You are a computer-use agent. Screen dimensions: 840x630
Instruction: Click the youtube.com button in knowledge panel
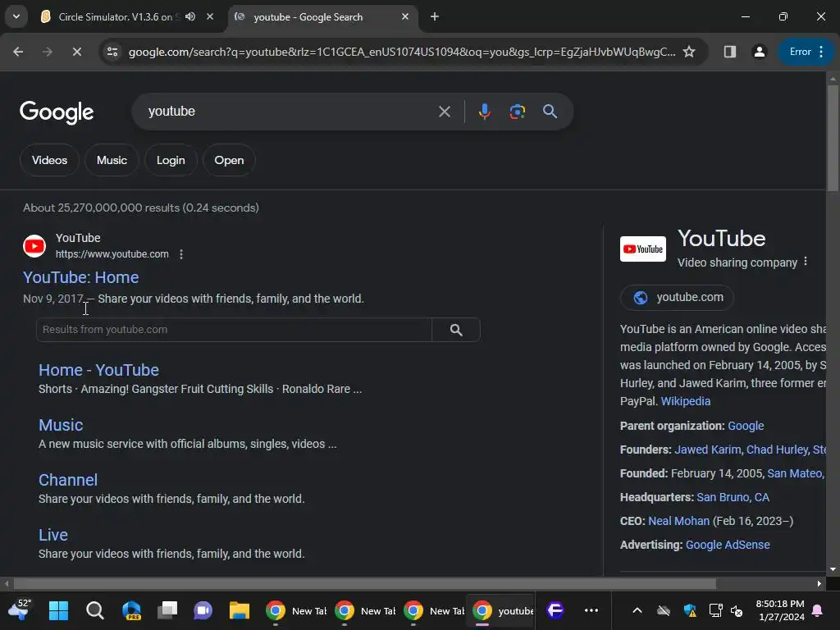click(x=677, y=297)
